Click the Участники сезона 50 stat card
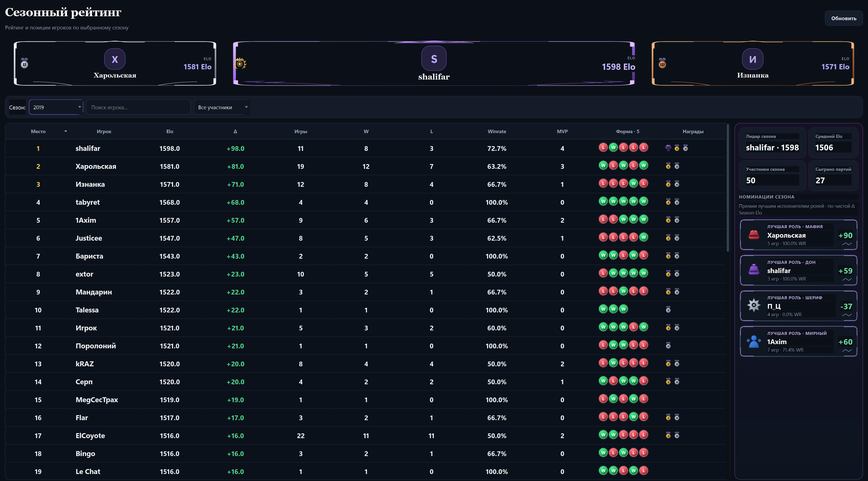This screenshot has width=868, height=481. (772, 175)
